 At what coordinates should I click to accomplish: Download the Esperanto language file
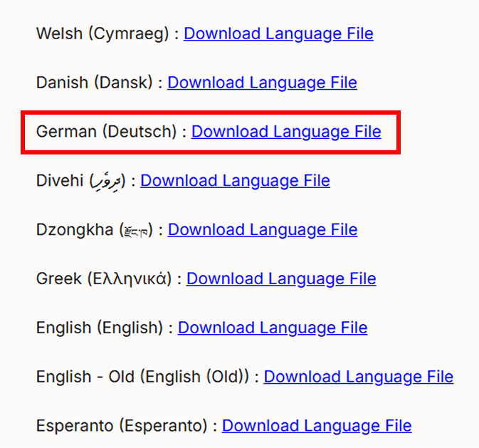tap(317, 427)
